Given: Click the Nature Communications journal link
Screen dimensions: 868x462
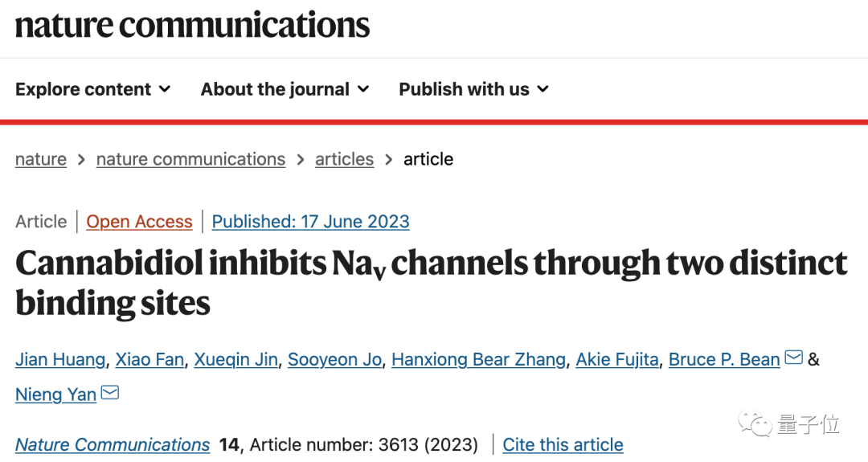Looking at the screenshot, I should tap(113, 444).
